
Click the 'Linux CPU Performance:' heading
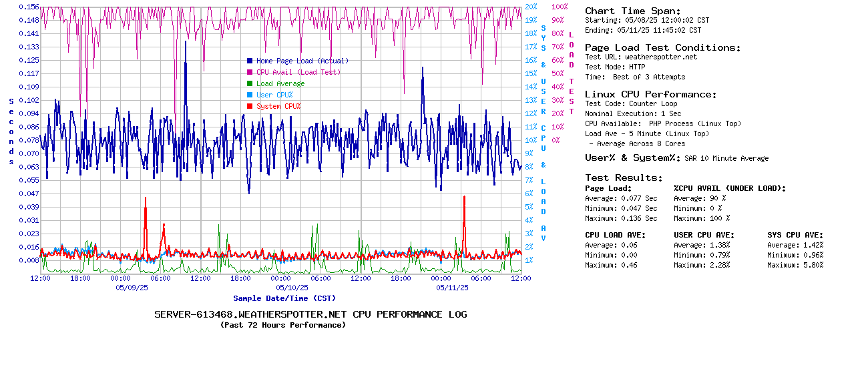(x=650, y=94)
